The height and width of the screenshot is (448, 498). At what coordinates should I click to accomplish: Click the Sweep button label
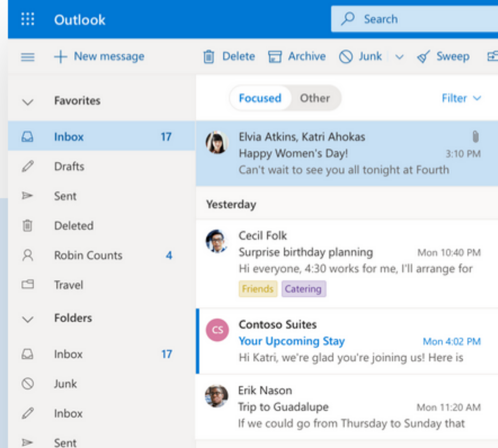point(453,57)
